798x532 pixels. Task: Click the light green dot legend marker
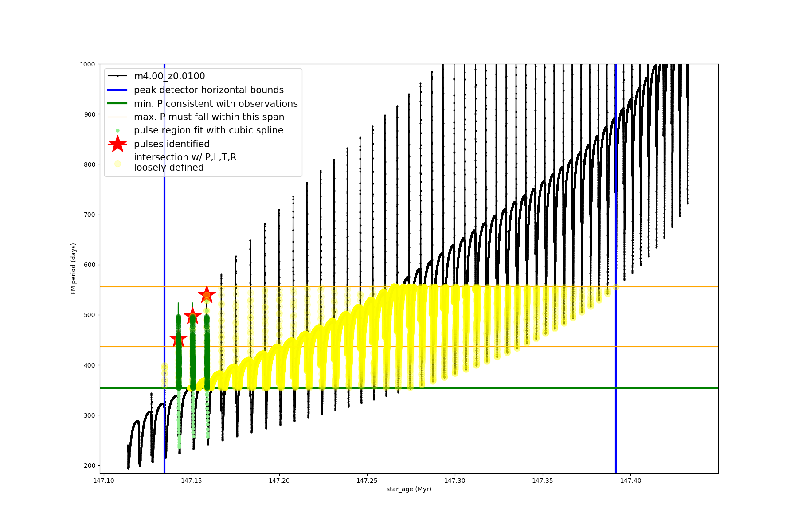[x=117, y=130]
